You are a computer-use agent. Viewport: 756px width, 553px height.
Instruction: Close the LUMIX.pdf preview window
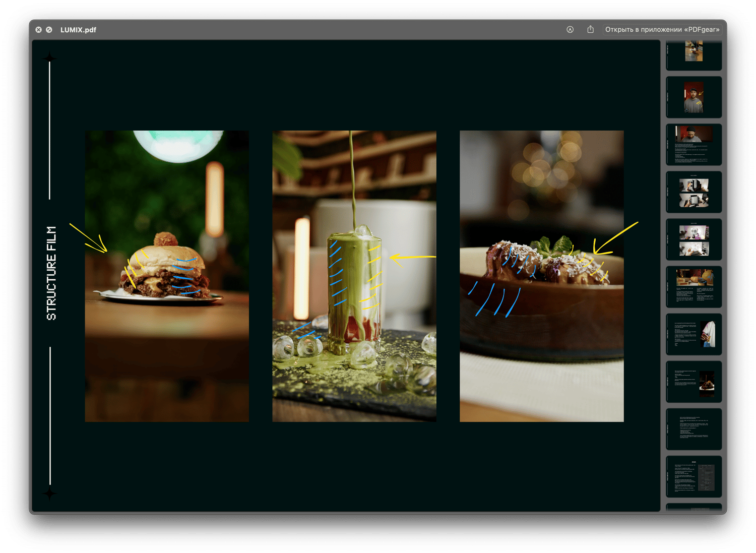(x=38, y=30)
